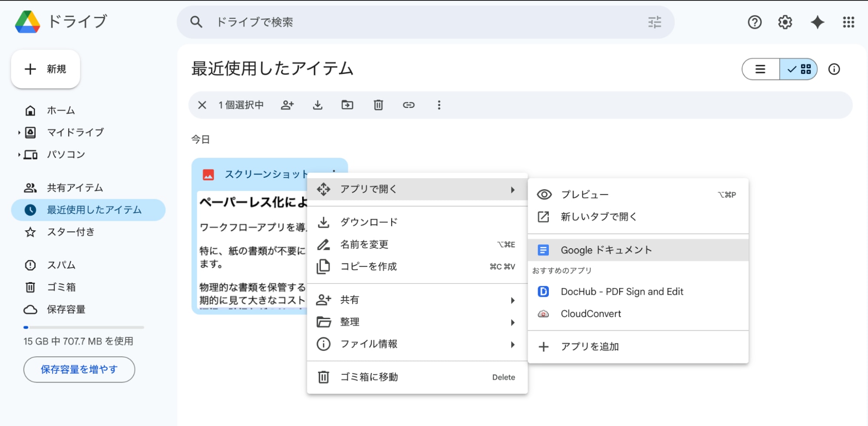Open Google Drive settings gear
The width and height of the screenshot is (868, 426).
coord(785,22)
